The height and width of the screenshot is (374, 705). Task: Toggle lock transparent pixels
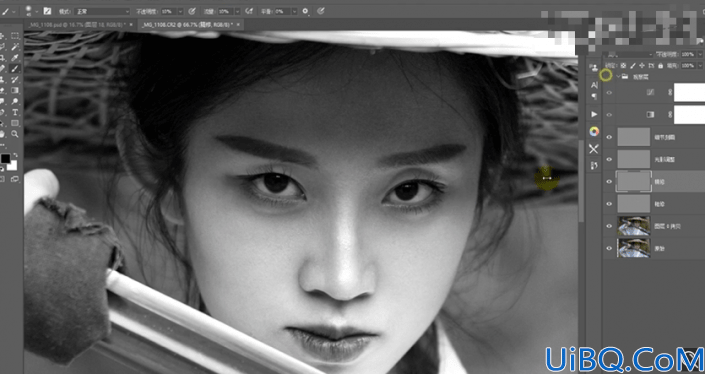623,66
